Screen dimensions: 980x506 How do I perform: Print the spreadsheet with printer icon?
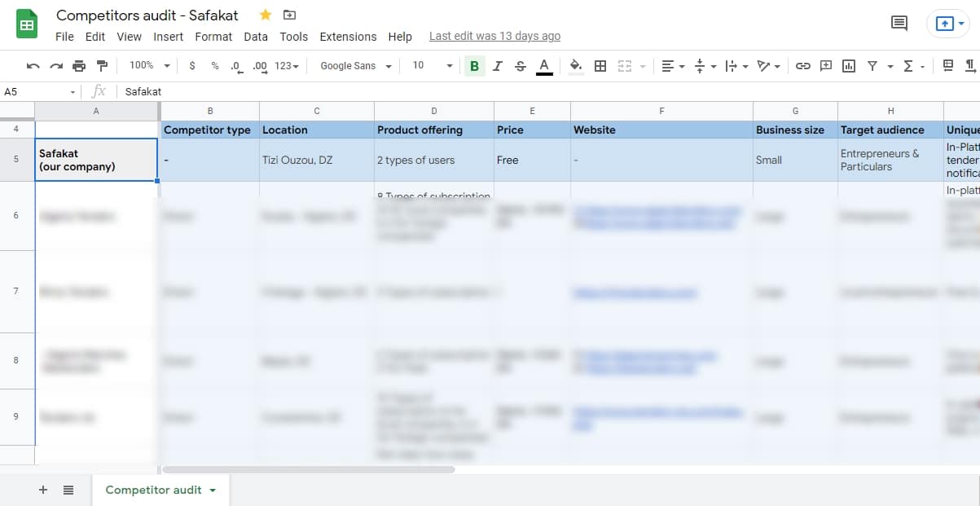(x=79, y=66)
